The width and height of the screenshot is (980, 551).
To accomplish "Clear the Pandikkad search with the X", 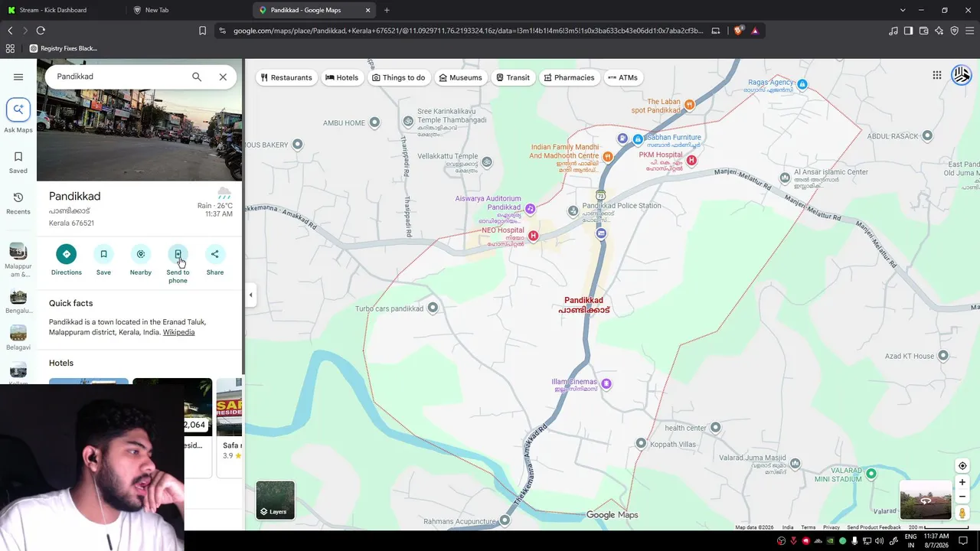I will tap(223, 77).
